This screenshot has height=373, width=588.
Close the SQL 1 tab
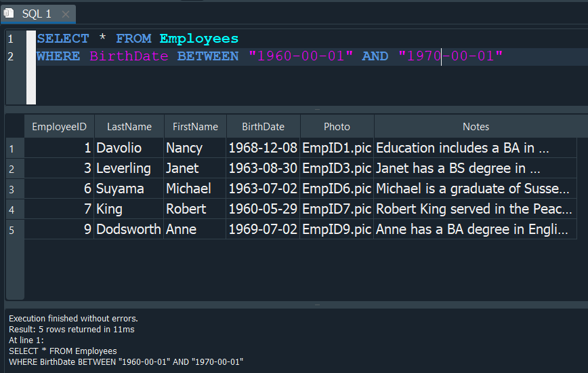66,14
